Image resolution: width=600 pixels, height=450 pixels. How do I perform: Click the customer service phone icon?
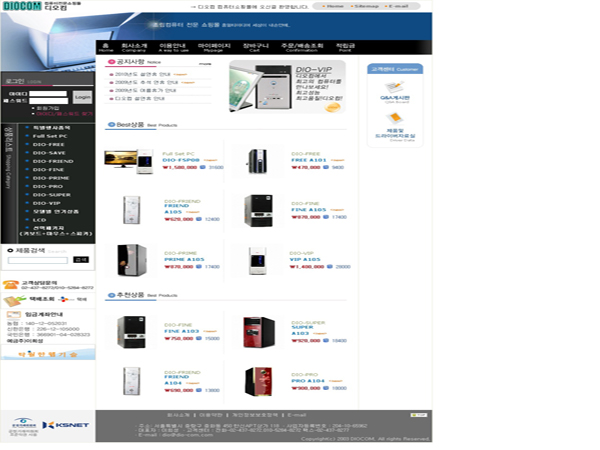click(11, 284)
